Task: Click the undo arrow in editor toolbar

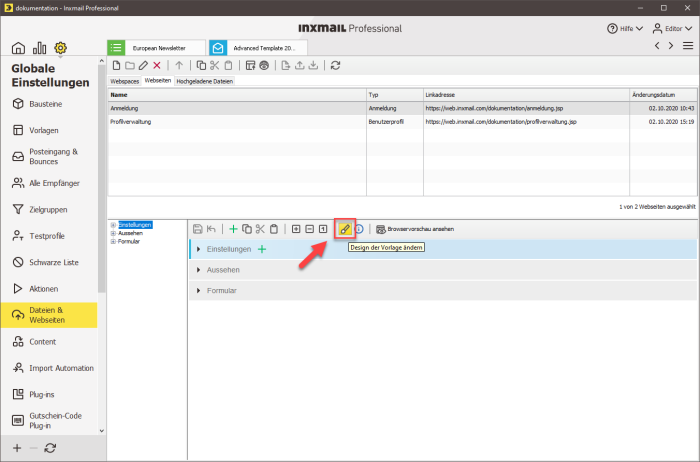Action: [211, 229]
